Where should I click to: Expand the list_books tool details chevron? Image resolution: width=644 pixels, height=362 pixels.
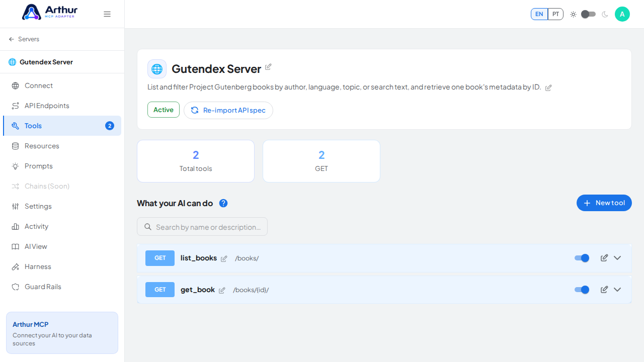coord(617,258)
